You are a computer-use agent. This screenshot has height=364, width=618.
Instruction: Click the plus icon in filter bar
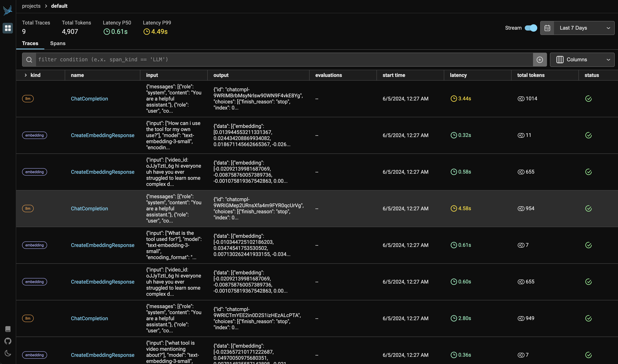539,60
